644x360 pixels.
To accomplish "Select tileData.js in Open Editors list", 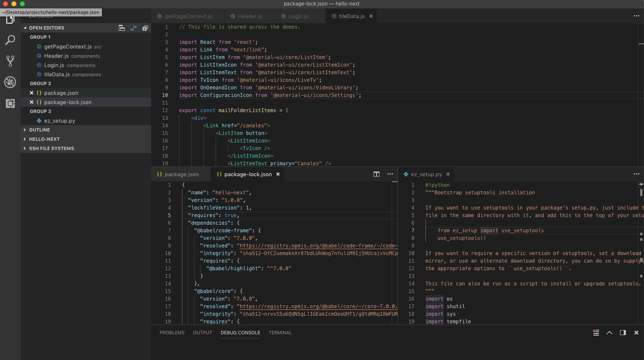I will coord(86,74).
